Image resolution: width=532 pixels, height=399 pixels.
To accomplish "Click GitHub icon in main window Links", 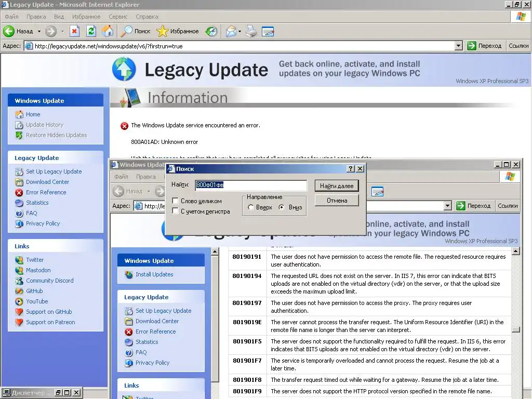I will [19, 291].
